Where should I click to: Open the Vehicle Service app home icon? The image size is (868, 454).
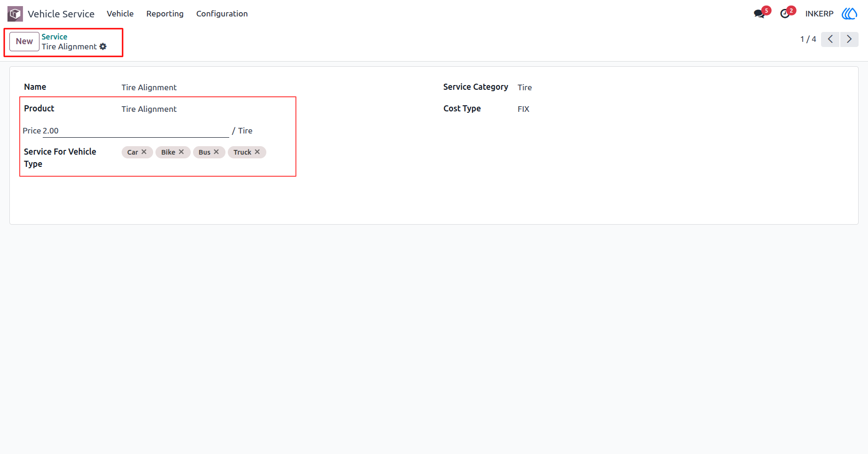tap(15, 14)
